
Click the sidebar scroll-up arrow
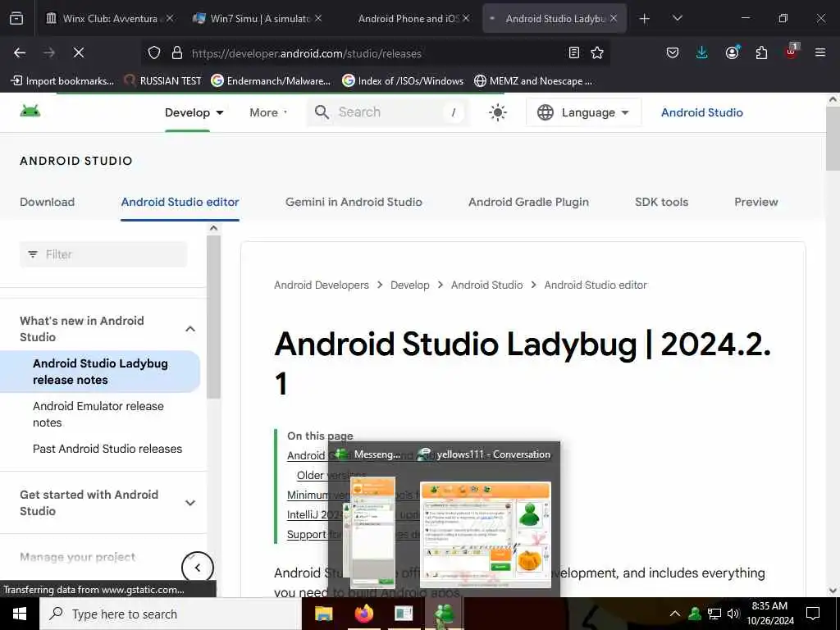(x=213, y=228)
